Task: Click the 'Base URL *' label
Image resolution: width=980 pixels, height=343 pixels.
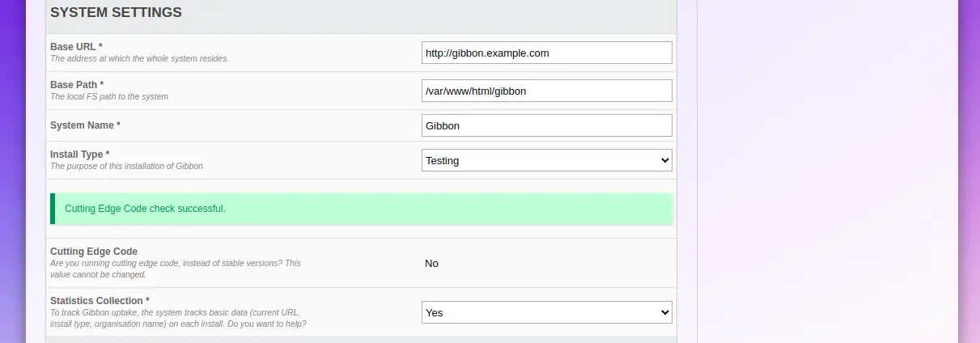Action: [x=76, y=47]
